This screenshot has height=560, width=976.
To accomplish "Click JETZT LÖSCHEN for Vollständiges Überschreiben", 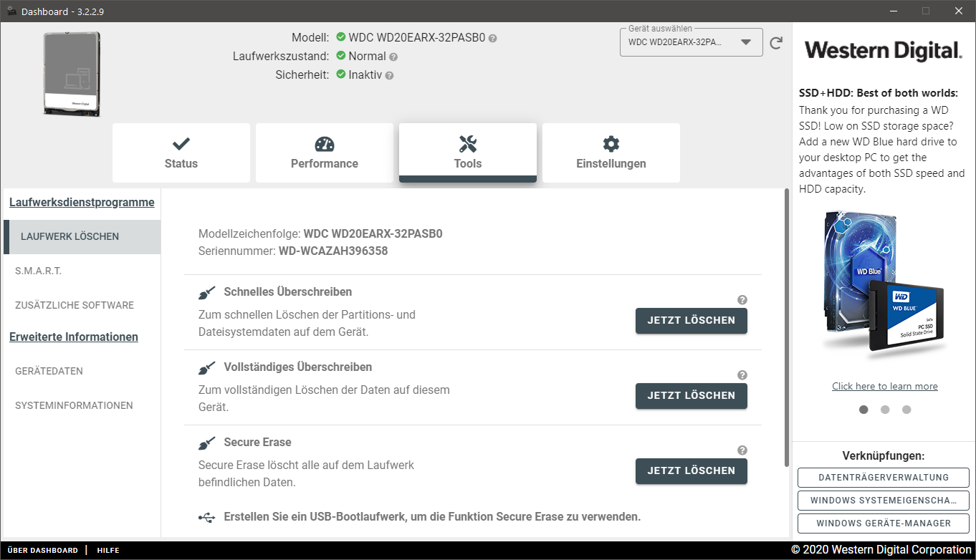I will click(692, 396).
